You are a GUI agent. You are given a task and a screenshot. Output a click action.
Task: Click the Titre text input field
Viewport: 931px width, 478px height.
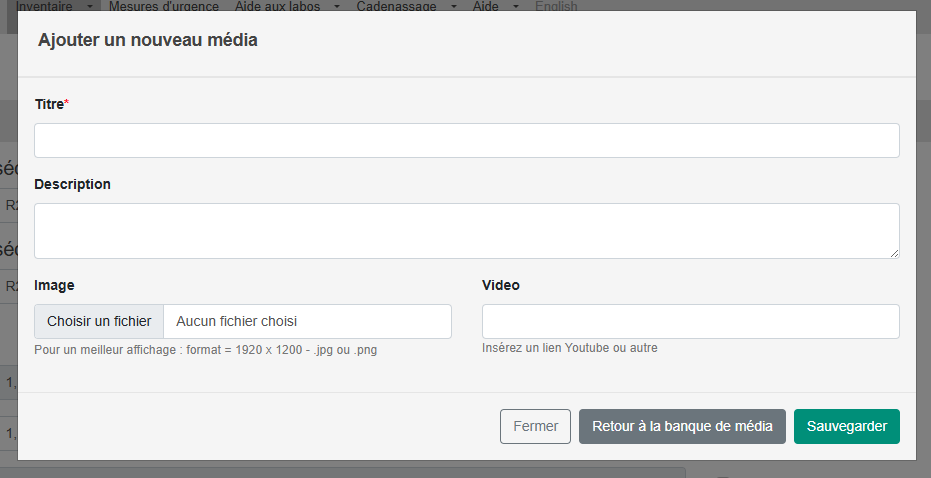467,141
